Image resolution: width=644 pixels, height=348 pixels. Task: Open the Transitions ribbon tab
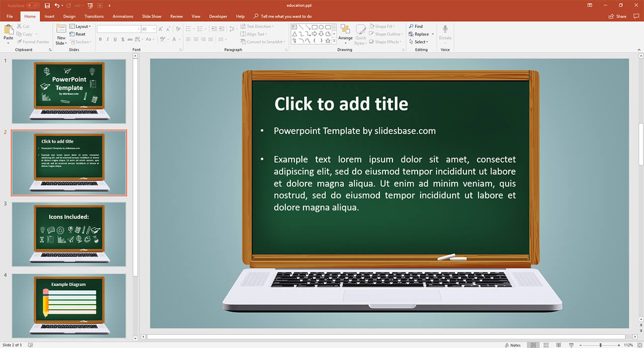click(x=94, y=16)
